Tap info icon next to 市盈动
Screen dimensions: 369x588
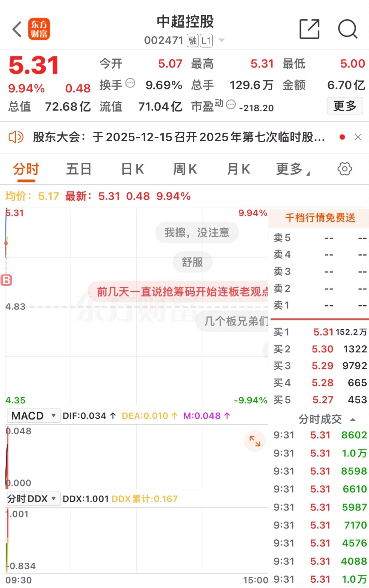231,104
